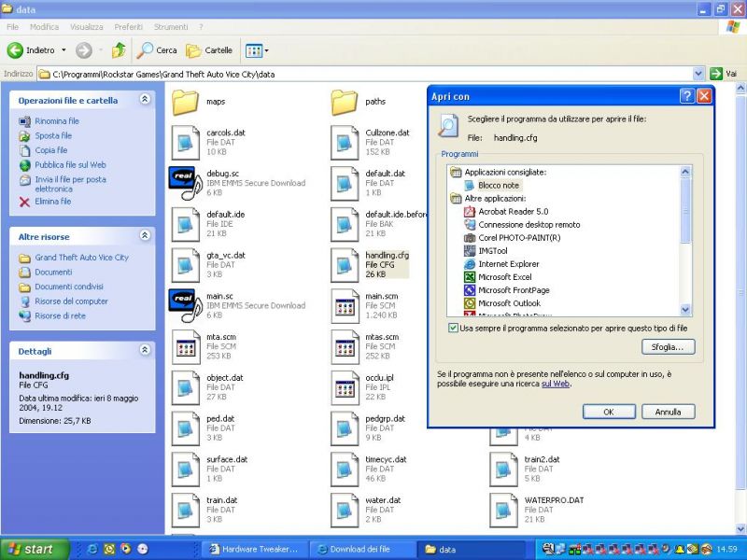Click the Rinomina file link

pos(57,121)
